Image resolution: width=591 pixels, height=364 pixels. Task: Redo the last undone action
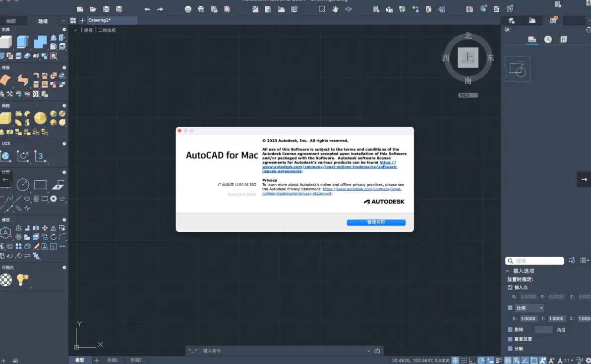(x=160, y=9)
